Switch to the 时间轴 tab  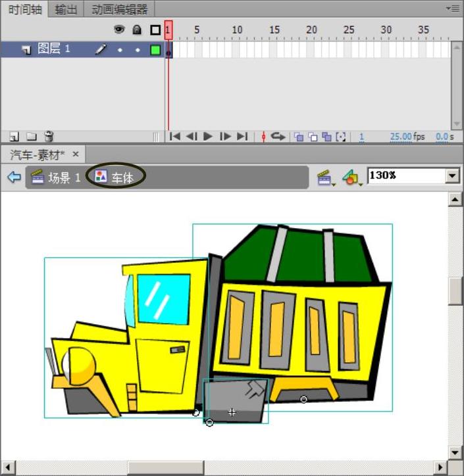(25, 10)
